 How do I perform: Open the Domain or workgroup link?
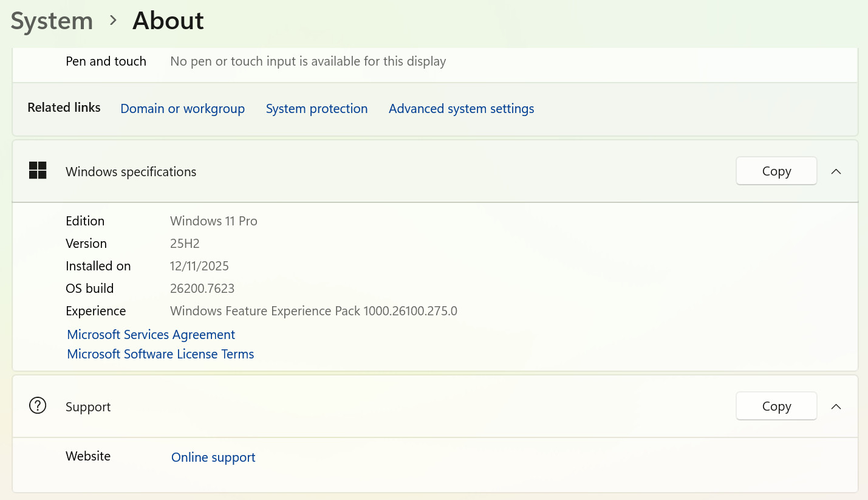pyautogui.click(x=182, y=109)
